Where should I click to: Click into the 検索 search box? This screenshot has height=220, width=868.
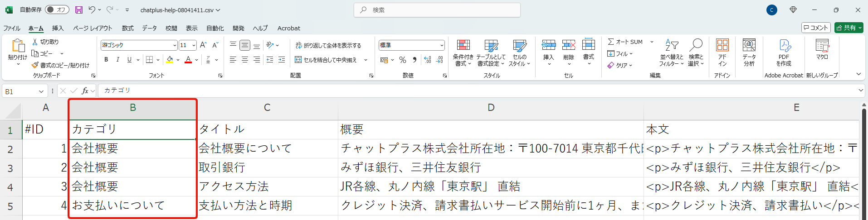point(437,10)
